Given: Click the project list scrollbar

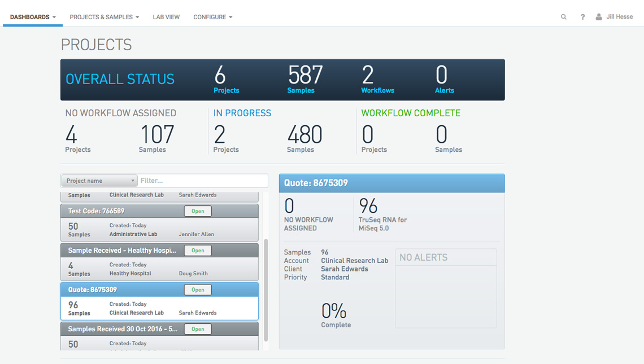Looking at the screenshot, I should pyautogui.click(x=266, y=290).
